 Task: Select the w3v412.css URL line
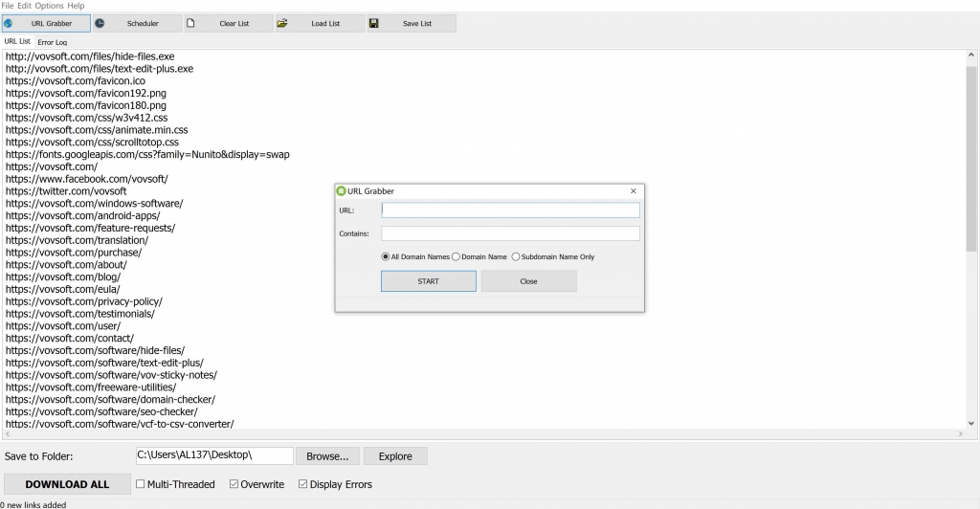point(86,118)
